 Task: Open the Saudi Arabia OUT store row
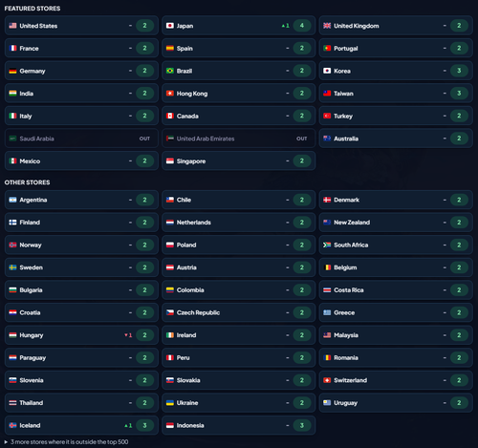click(81, 139)
